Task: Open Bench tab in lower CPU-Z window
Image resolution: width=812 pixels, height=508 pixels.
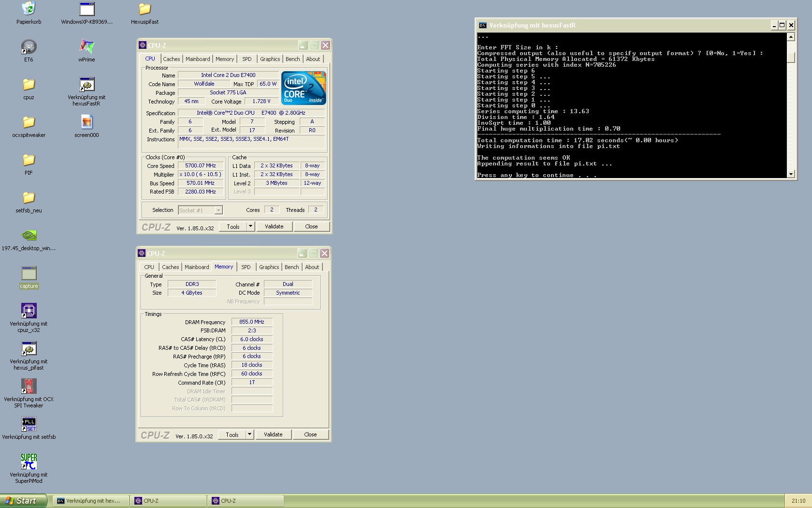Action: pos(291,267)
